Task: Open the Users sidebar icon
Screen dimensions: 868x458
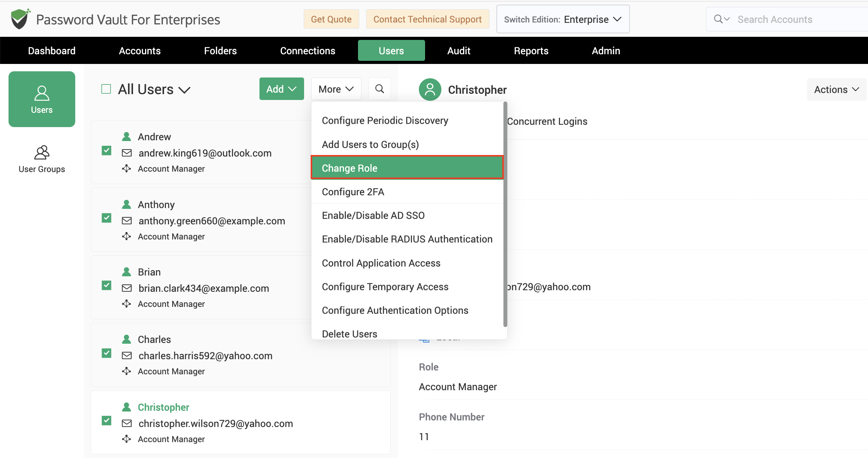Action: (x=42, y=99)
